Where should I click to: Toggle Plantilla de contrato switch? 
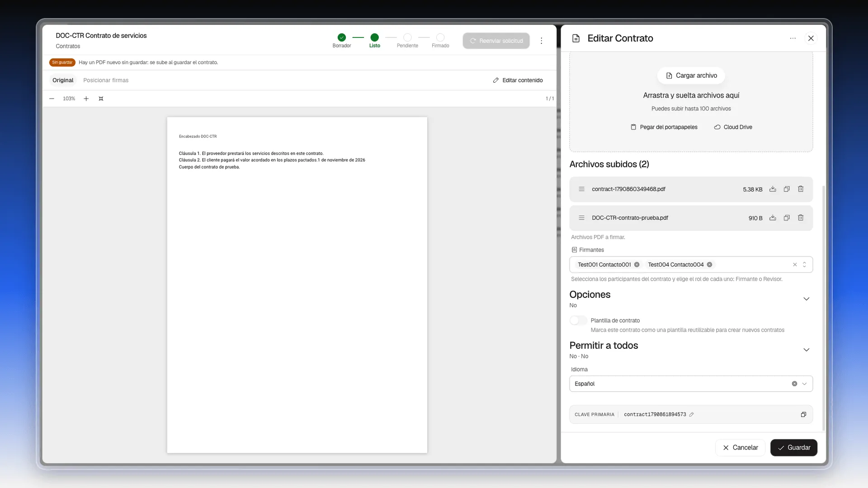point(578,320)
